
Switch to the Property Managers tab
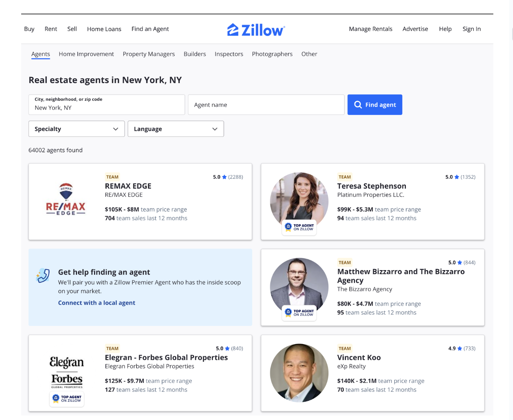pyautogui.click(x=149, y=54)
